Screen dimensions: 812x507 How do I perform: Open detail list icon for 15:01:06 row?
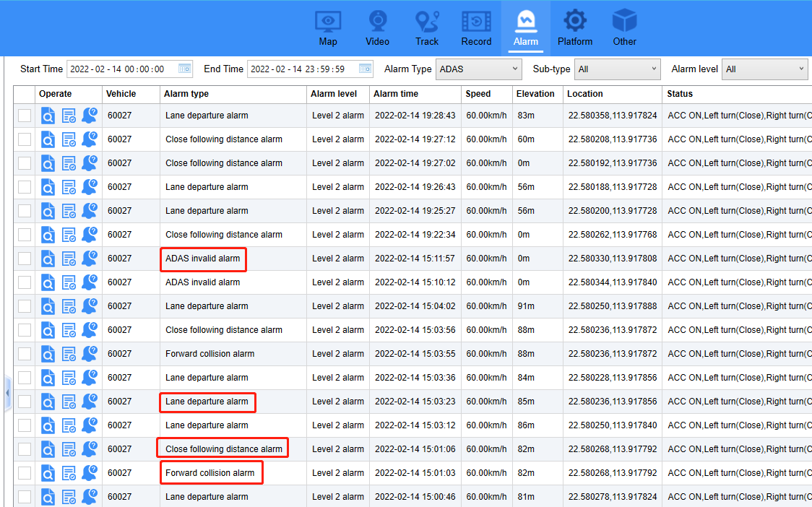pos(69,449)
